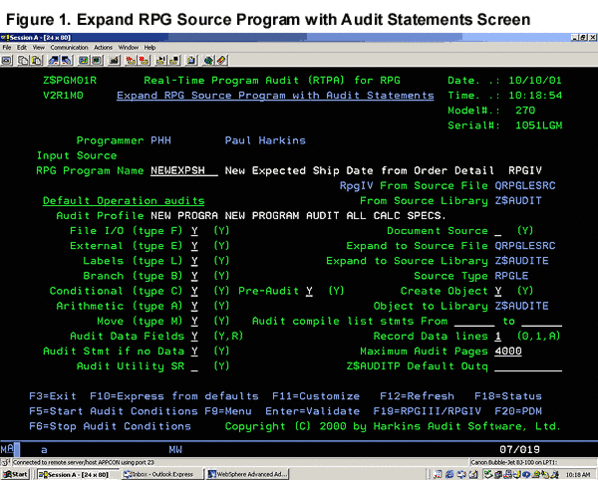This screenshot has width=598, height=480.
Task: Click F6=Stop Audit Conditions
Action: (x=110, y=426)
